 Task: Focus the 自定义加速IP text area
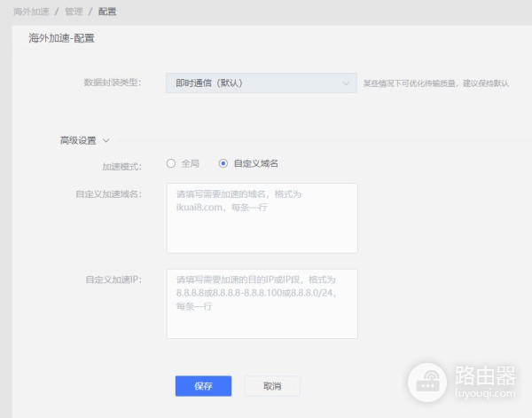click(x=262, y=304)
